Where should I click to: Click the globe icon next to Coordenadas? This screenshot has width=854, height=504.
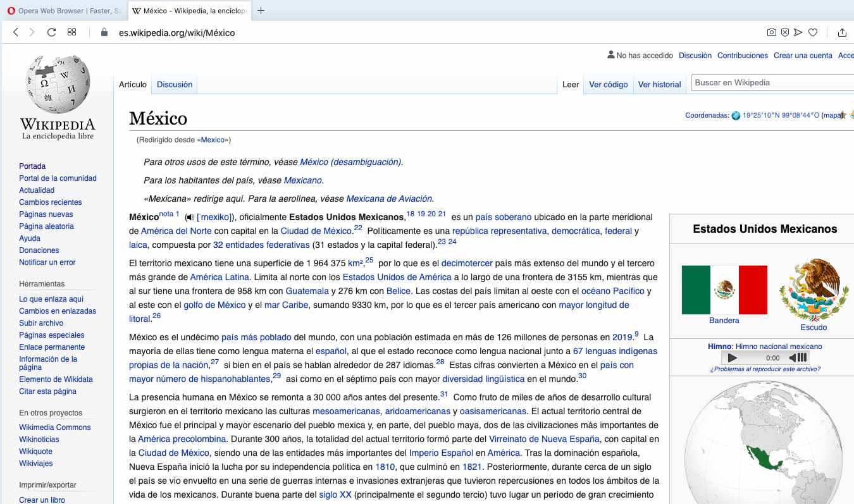(x=736, y=116)
